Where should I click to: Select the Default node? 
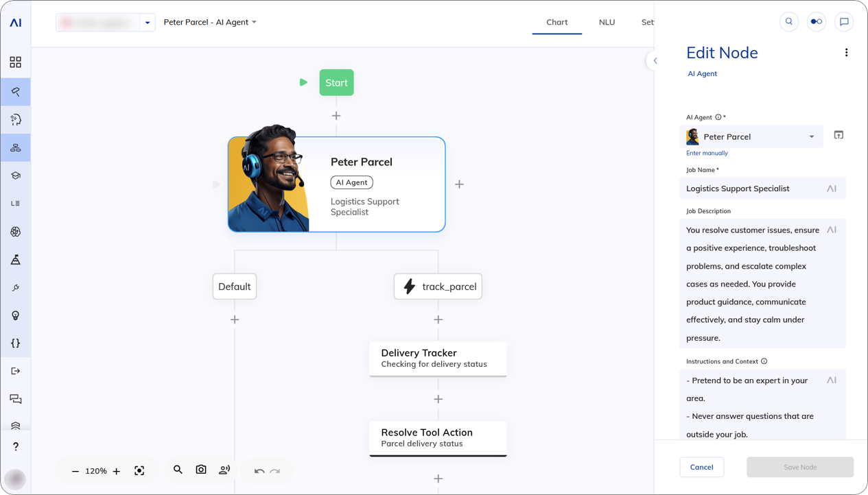235,287
